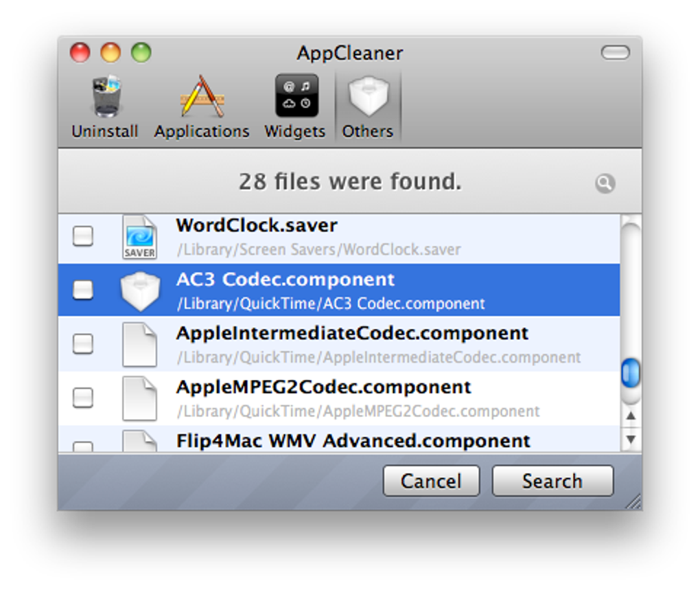Click the AC3 Codec component icon
The width and height of the screenshot is (700, 590).
point(140,291)
